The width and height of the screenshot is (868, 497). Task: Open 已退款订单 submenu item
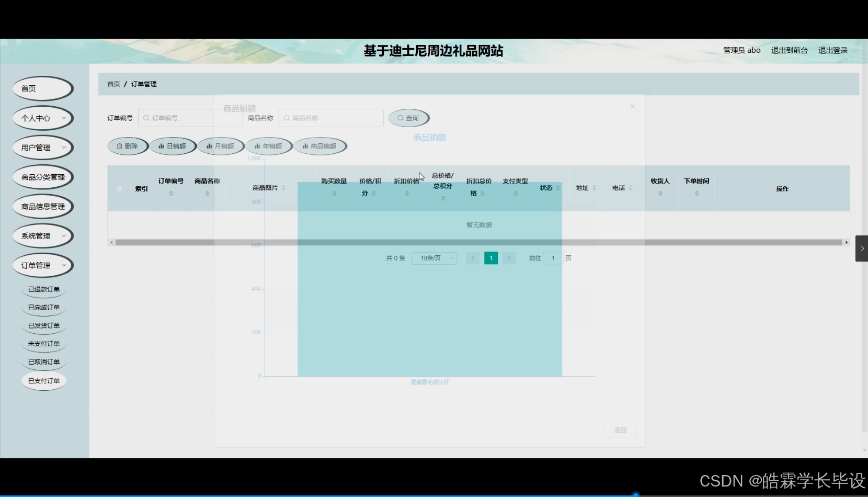pyautogui.click(x=44, y=289)
